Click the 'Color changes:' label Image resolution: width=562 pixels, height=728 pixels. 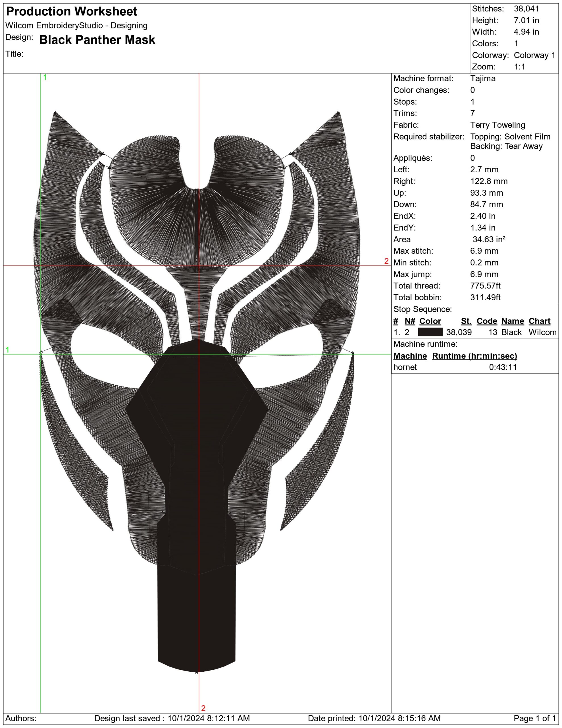tap(421, 90)
